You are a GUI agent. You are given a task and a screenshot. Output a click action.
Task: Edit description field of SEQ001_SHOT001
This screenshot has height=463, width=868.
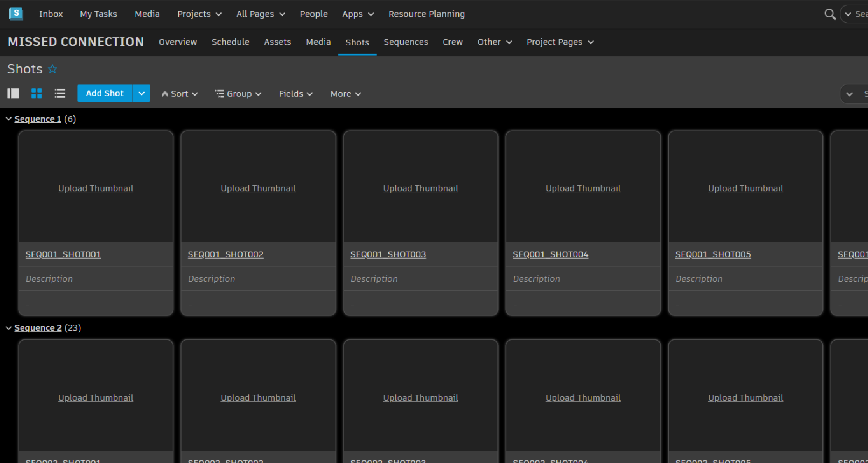[x=96, y=279]
